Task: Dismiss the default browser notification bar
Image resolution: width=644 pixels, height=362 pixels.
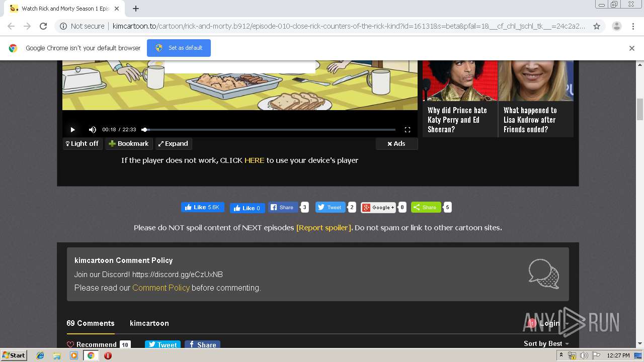Action: point(632,48)
